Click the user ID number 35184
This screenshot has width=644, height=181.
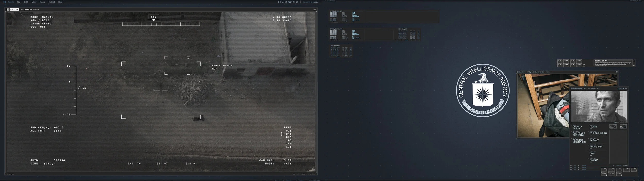316,2
